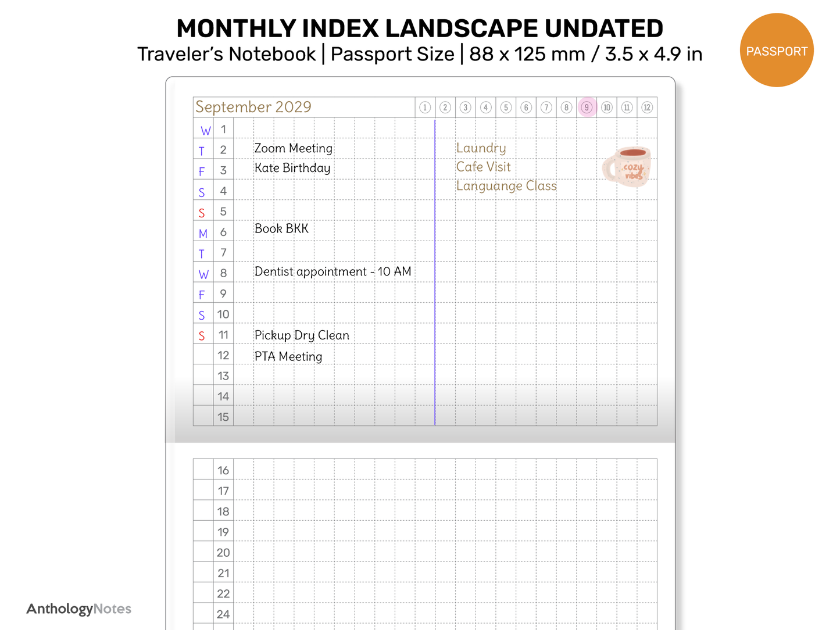Click the Languange Class note

[x=506, y=186]
